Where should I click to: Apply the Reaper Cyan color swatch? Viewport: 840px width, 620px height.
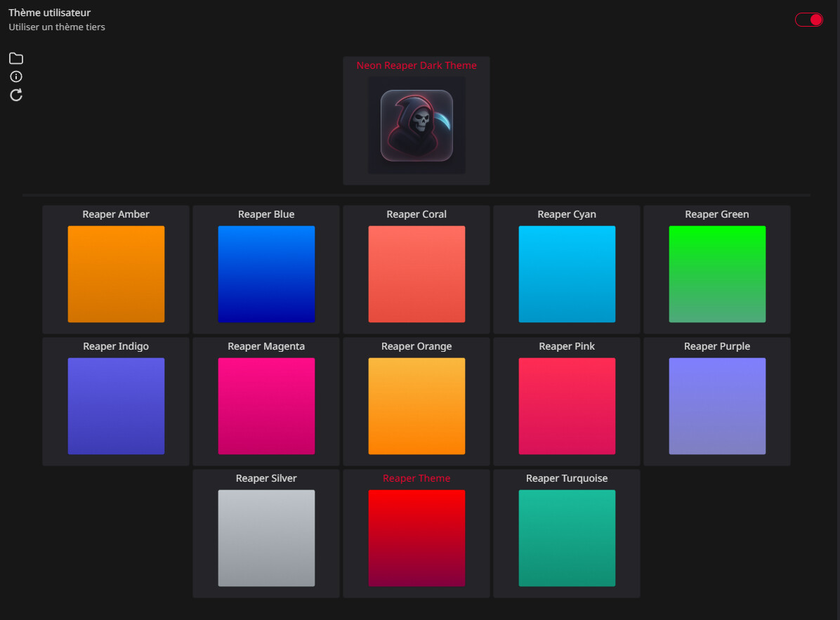tap(567, 274)
